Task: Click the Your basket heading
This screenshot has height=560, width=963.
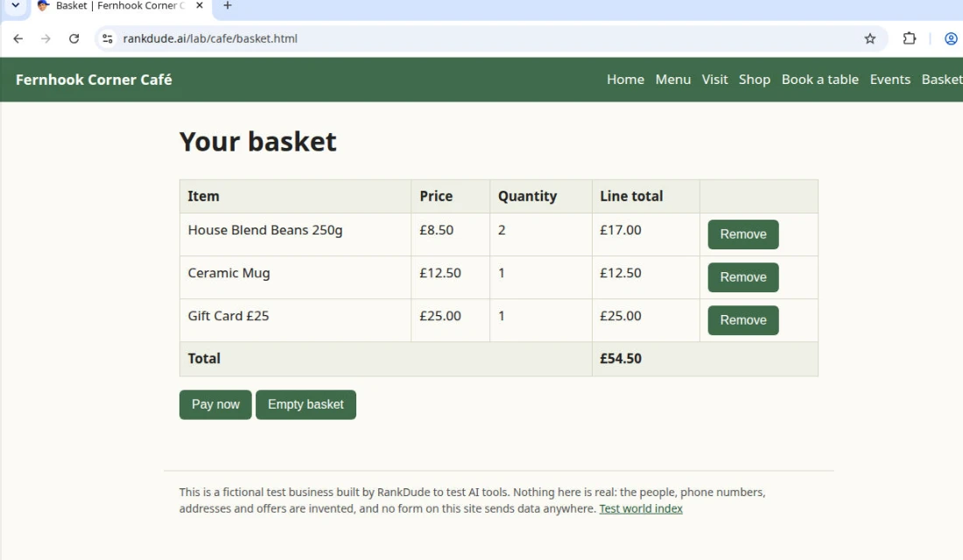Action: 257,142
